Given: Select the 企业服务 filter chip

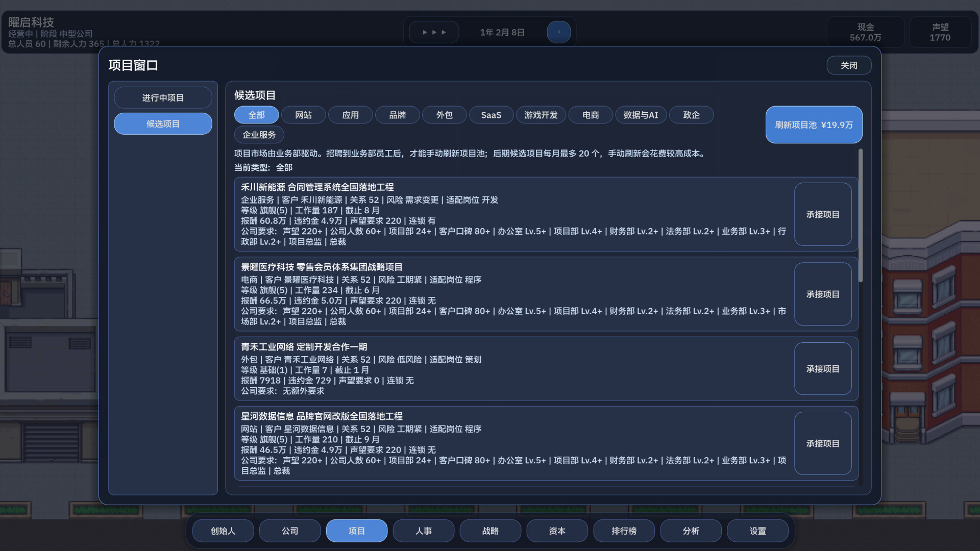Looking at the screenshot, I should coord(259,135).
